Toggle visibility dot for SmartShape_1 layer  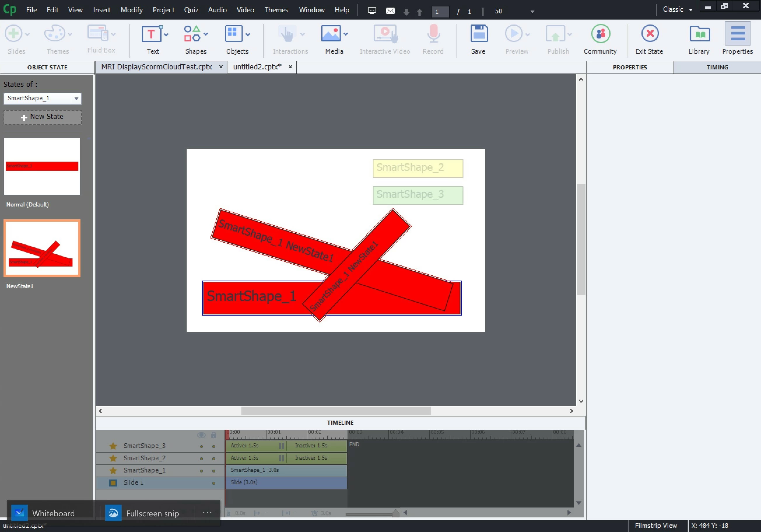coord(201,471)
